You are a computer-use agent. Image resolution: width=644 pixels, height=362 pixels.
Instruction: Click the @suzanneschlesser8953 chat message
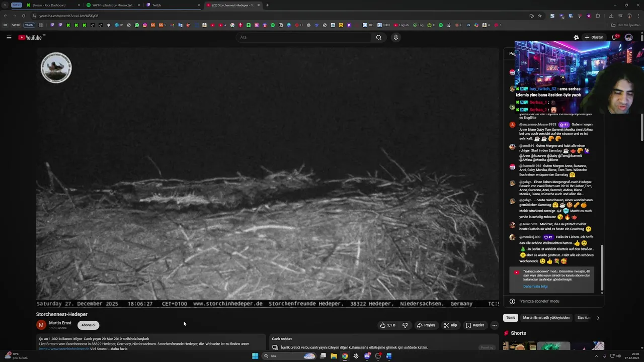coord(552,131)
